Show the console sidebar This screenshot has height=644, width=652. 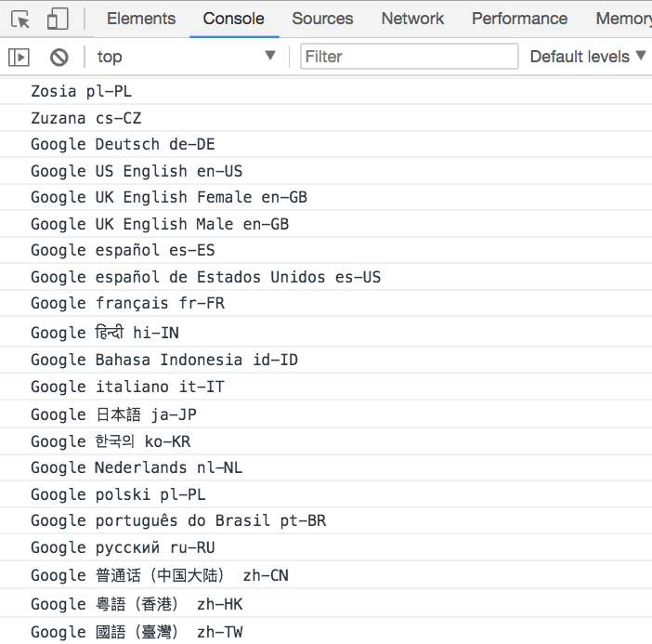click(19, 57)
